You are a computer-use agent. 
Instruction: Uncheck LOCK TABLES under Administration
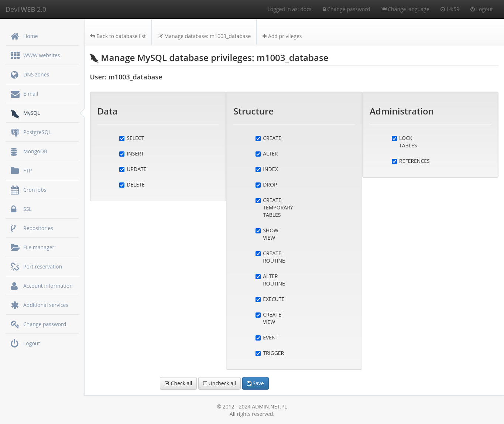coord(394,139)
